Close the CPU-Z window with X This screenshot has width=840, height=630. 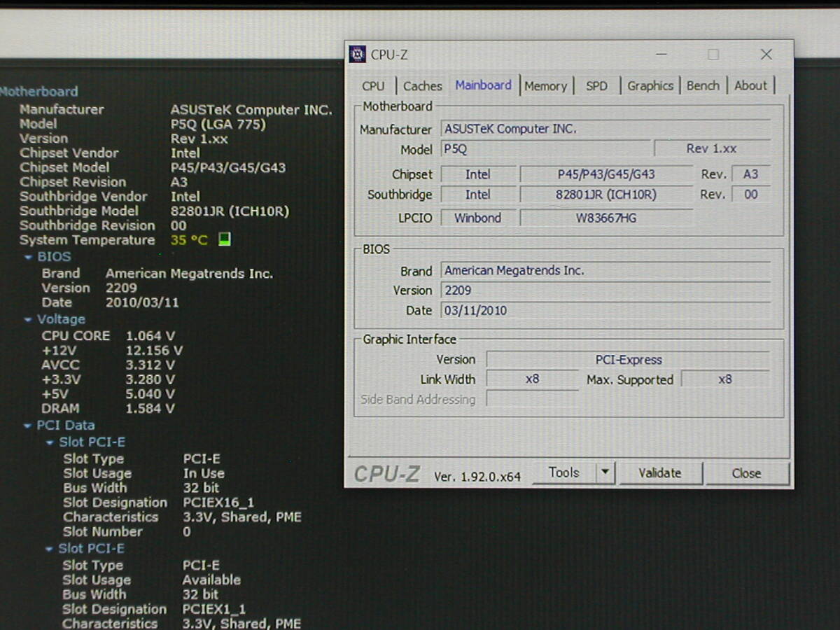766,54
